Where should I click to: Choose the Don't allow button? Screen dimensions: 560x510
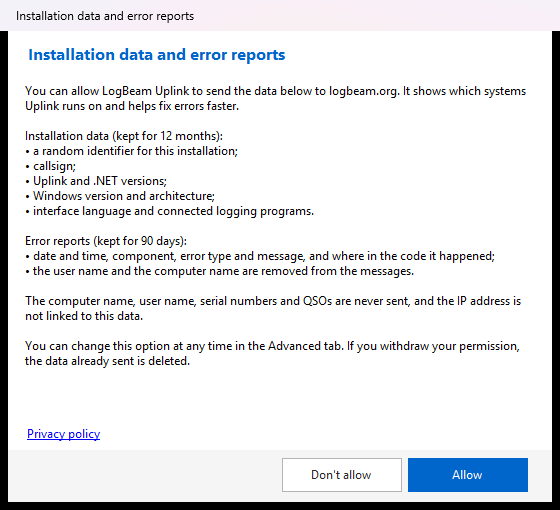[341, 475]
